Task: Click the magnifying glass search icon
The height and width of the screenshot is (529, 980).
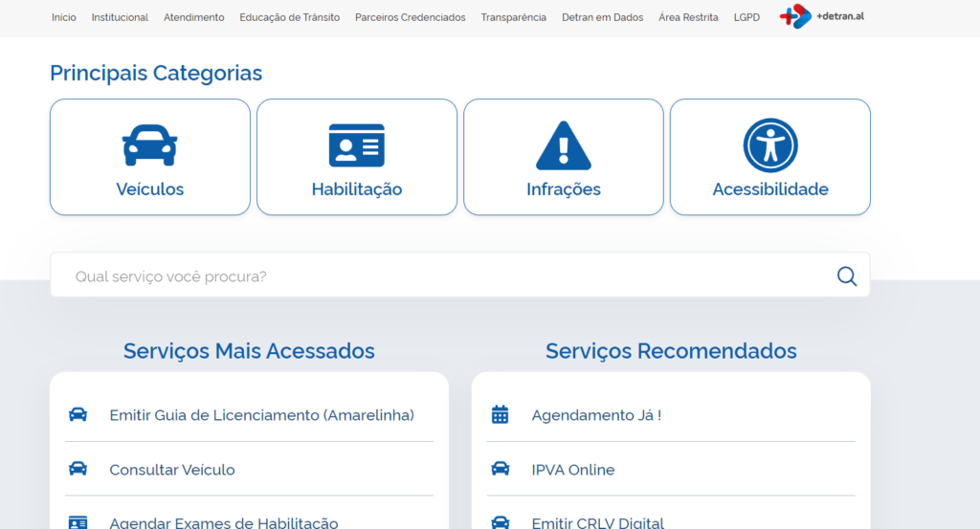Action: click(846, 276)
